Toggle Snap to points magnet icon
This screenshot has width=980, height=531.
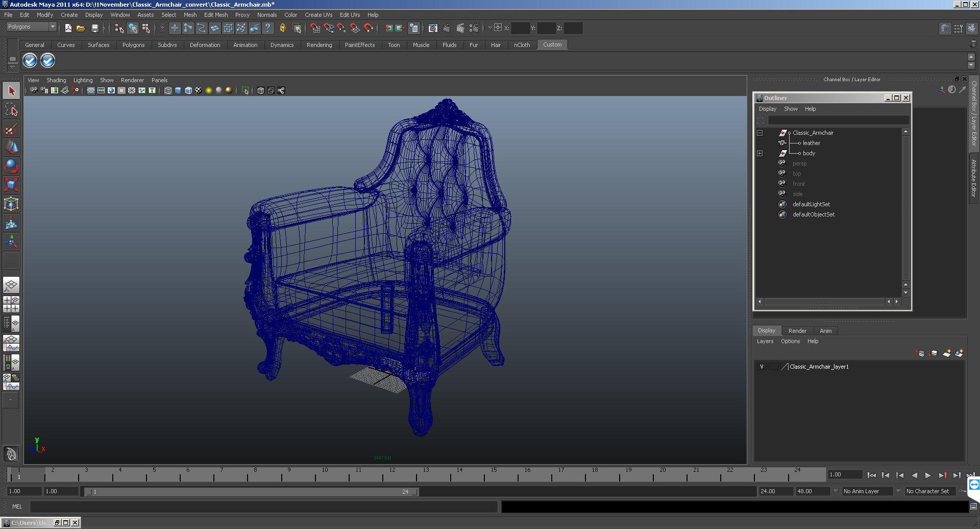tap(341, 28)
